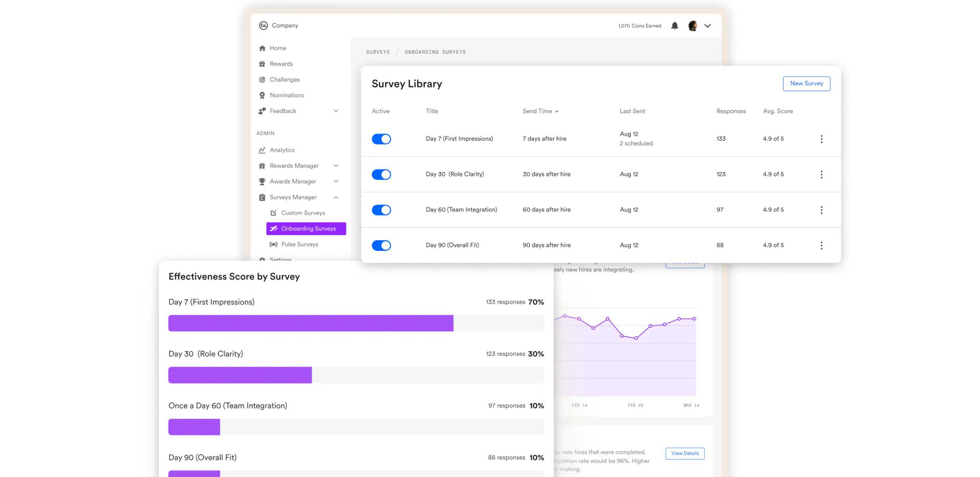Click the Rewards gift icon

(x=262, y=64)
